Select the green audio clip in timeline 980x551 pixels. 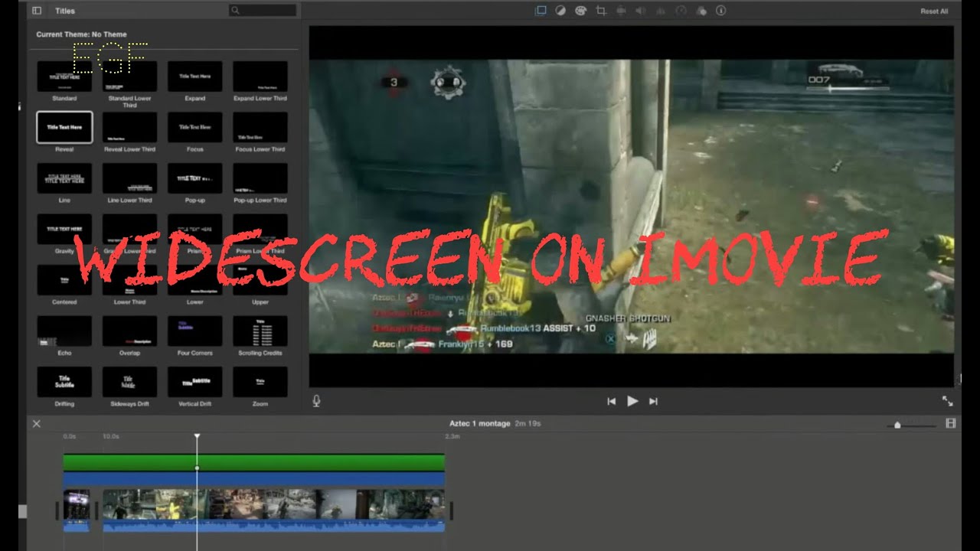click(x=253, y=462)
